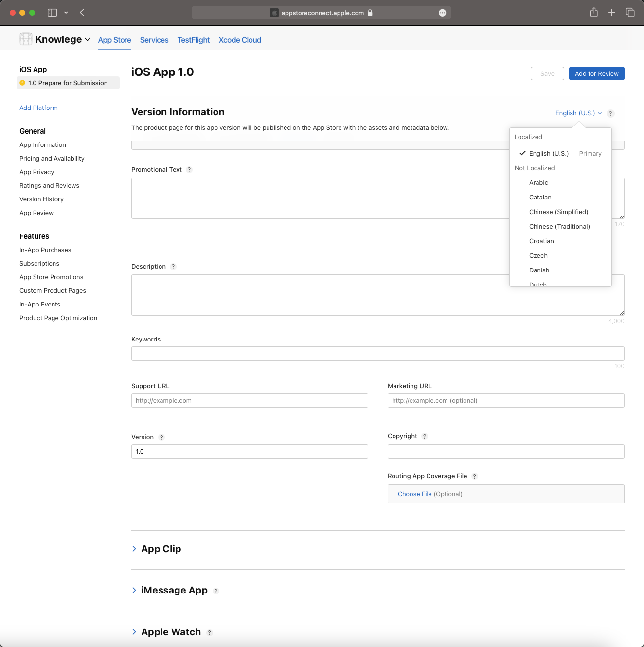Screen dimensions: 644x647
Task: Click the Marketing URL field
Action: coord(506,400)
